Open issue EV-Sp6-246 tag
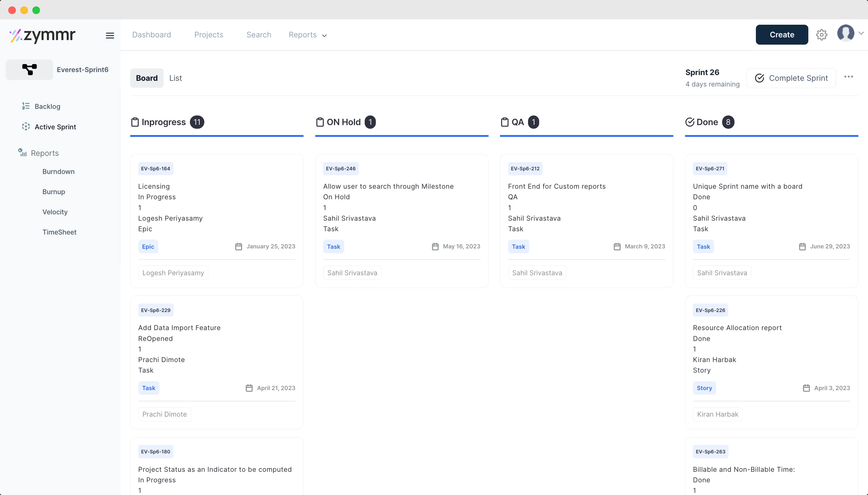868x495 pixels. tap(341, 169)
